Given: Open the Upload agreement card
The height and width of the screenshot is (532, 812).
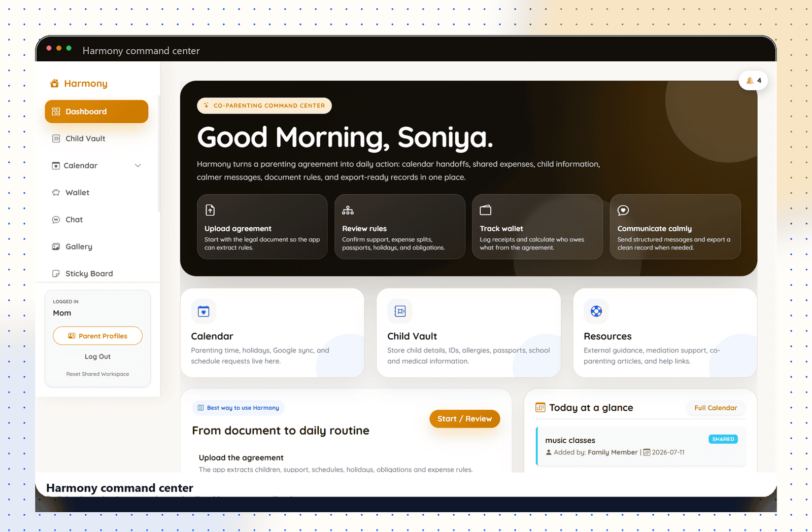Looking at the screenshot, I should pos(262,227).
